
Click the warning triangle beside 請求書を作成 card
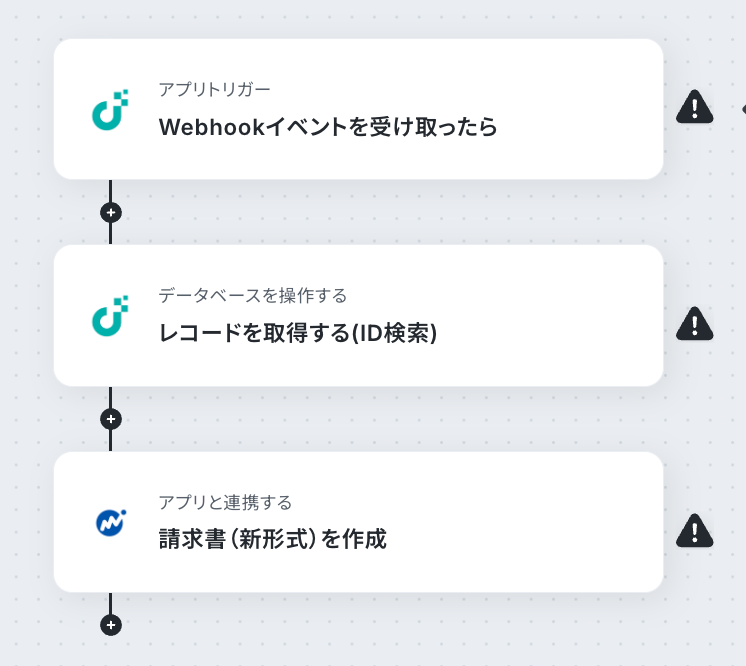[695, 530]
